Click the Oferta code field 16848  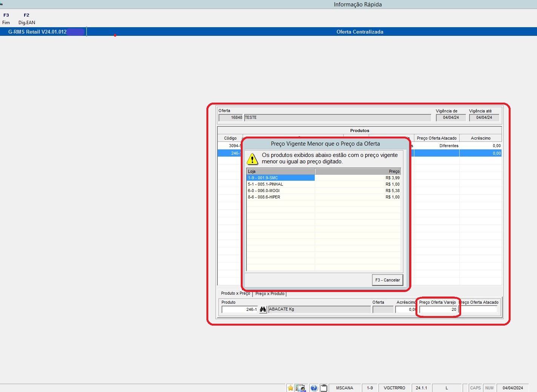231,118
